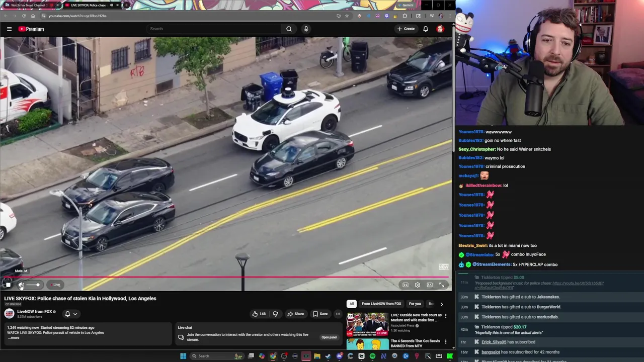Open the Windows Start menu
The image size is (644, 362).
pos(183,356)
